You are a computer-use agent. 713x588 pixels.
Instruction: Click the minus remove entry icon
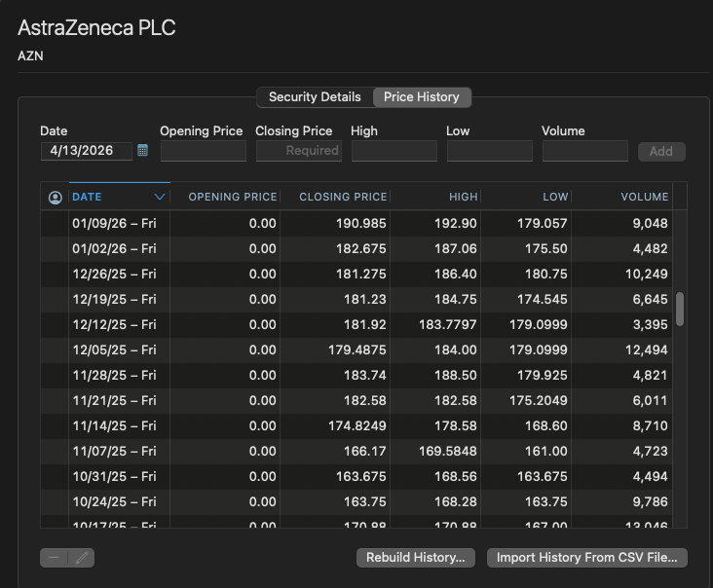(54, 558)
